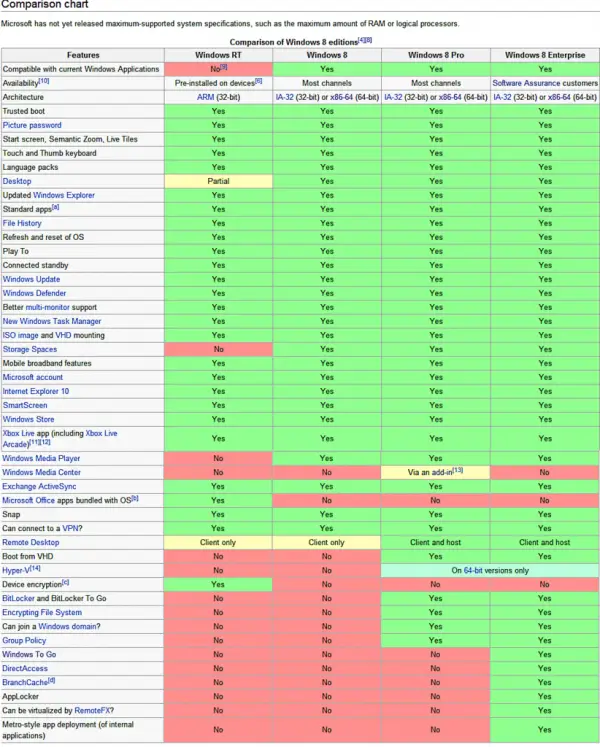Image resolution: width=600 pixels, height=747 pixels.
Task: Open the Picture password link
Action: tap(32, 125)
